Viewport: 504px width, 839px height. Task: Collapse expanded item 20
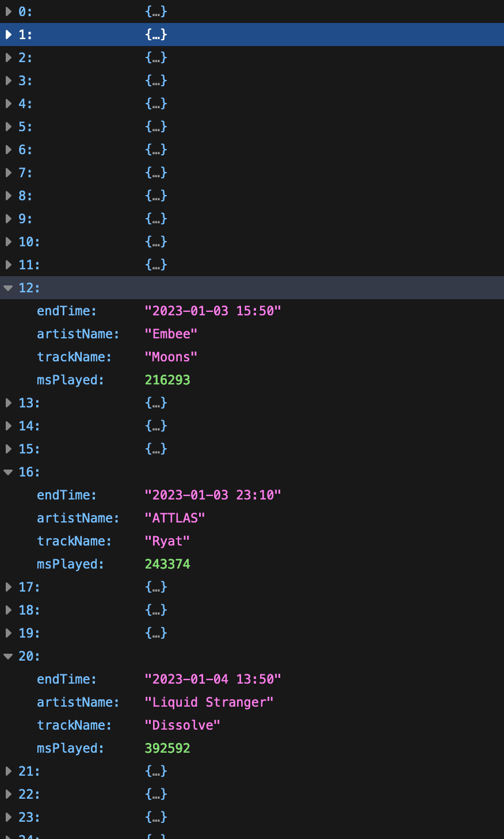point(9,656)
